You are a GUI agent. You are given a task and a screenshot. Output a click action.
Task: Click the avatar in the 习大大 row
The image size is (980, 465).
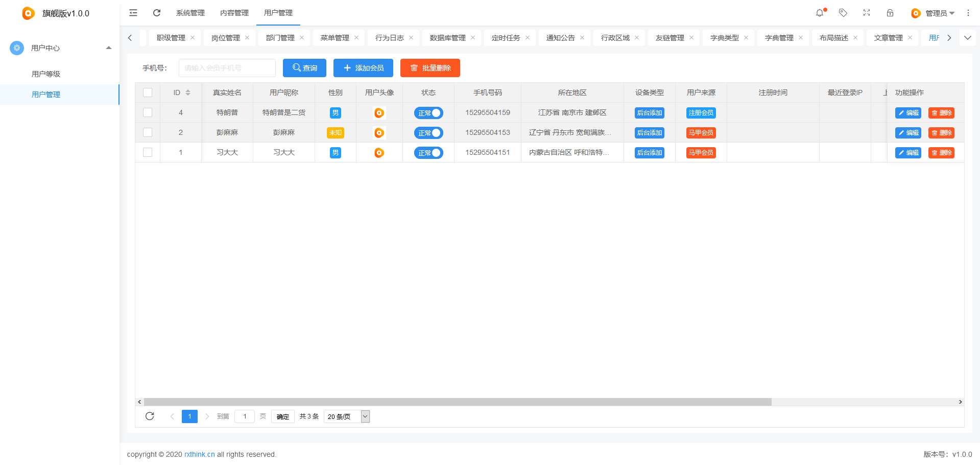point(379,153)
